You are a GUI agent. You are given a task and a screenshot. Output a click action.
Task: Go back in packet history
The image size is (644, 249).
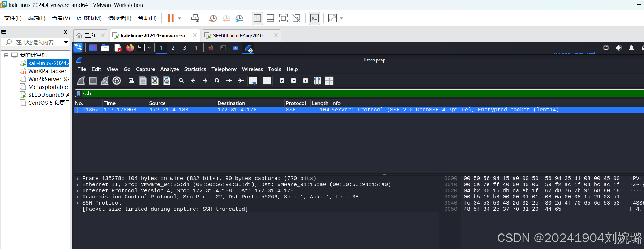point(193,81)
